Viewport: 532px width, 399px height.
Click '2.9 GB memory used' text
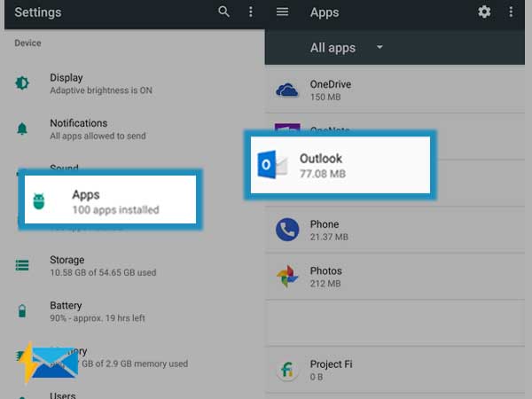pyautogui.click(x=147, y=364)
